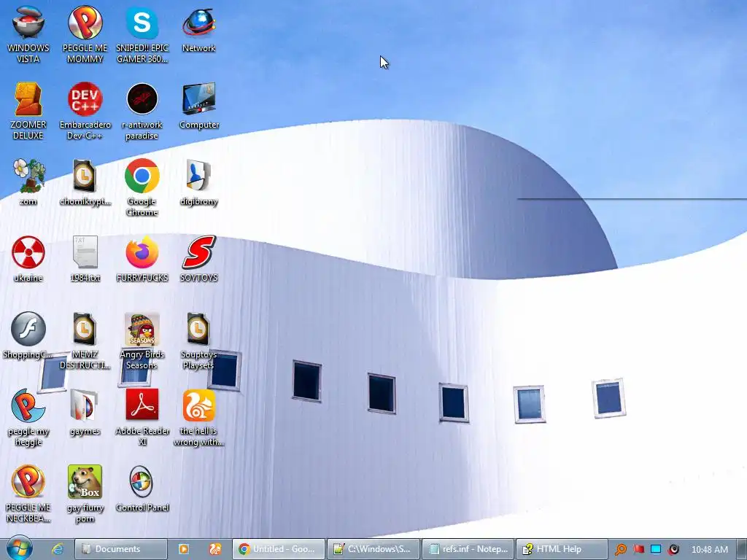Select the ZOOMER DELUXE icon
The height and width of the screenshot is (560, 747).
[28, 111]
